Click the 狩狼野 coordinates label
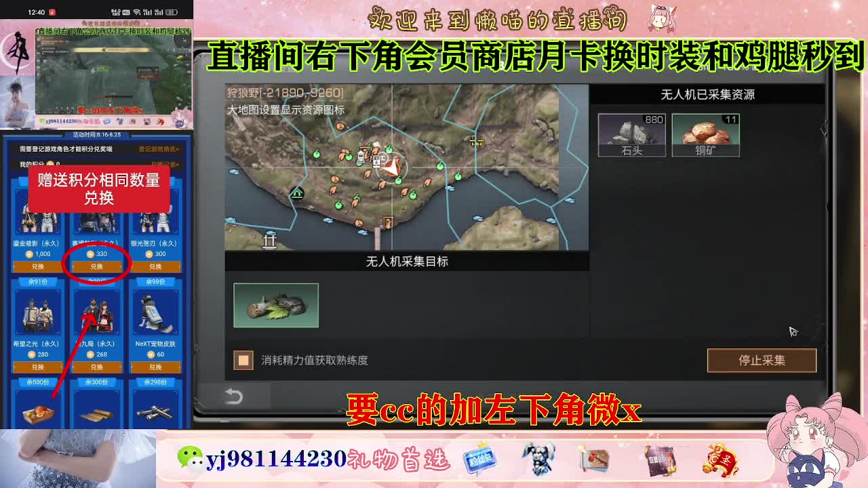The height and width of the screenshot is (488, 868). [x=285, y=93]
